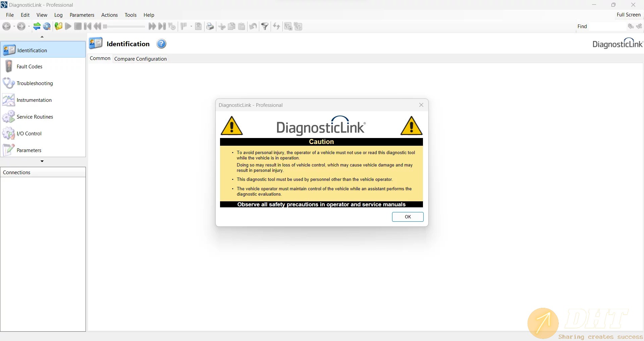Open the Parameters sidebar panel

click(29, 150)
